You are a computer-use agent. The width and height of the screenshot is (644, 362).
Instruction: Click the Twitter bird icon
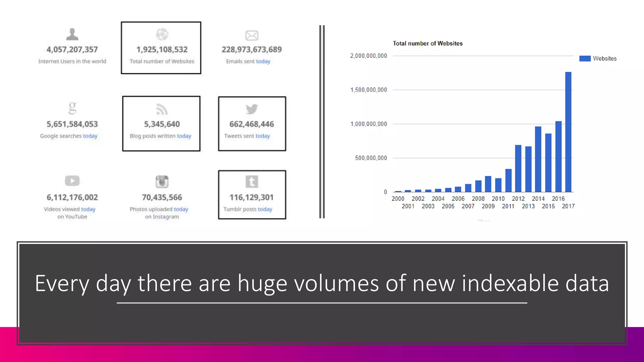click(x=252, y=109)
